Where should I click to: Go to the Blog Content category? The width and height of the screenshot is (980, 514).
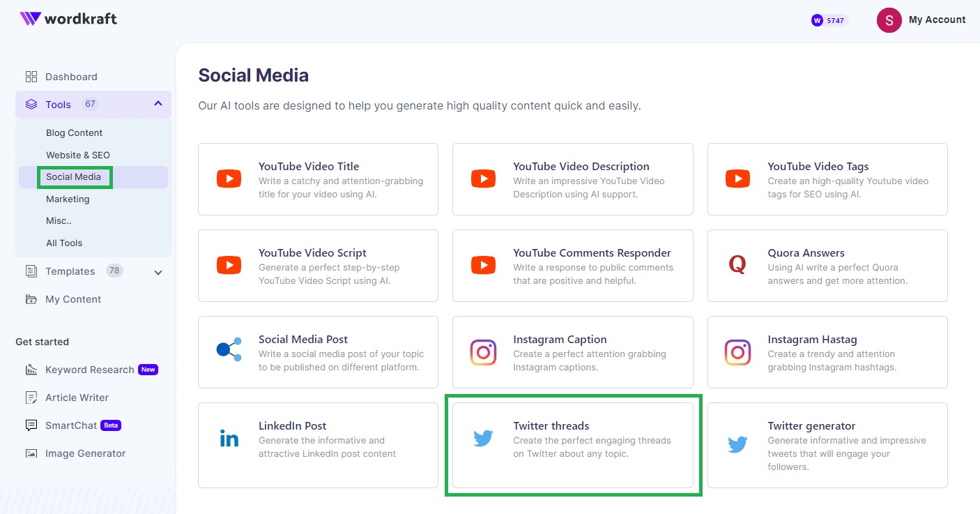click(x=74, y=133)
